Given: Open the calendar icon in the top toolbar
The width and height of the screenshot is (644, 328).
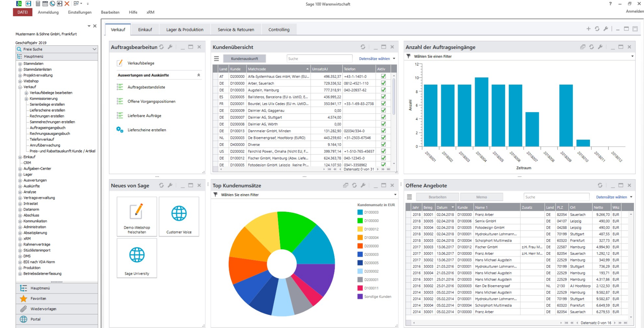Looking at the screenshot, I should [45, 4].
